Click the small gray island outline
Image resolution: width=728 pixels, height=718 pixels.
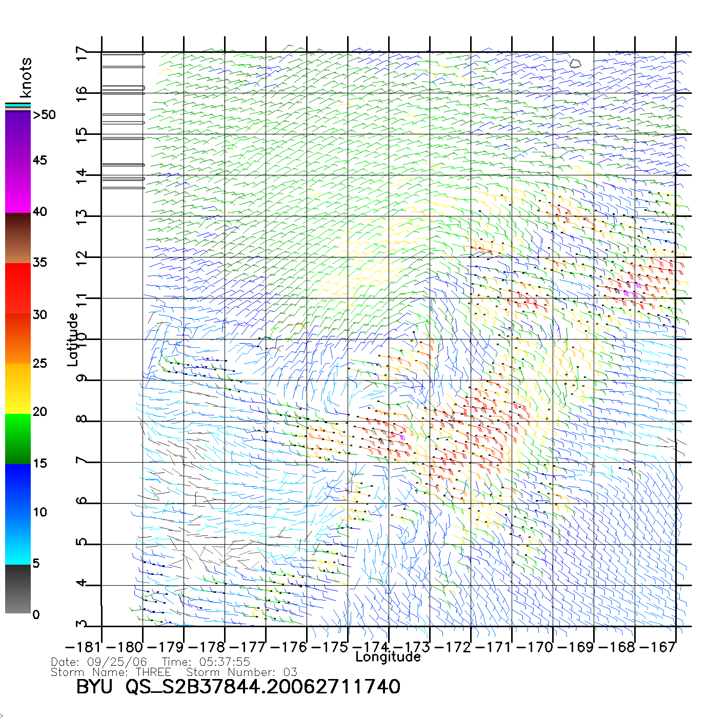click(x=575, y=64)
